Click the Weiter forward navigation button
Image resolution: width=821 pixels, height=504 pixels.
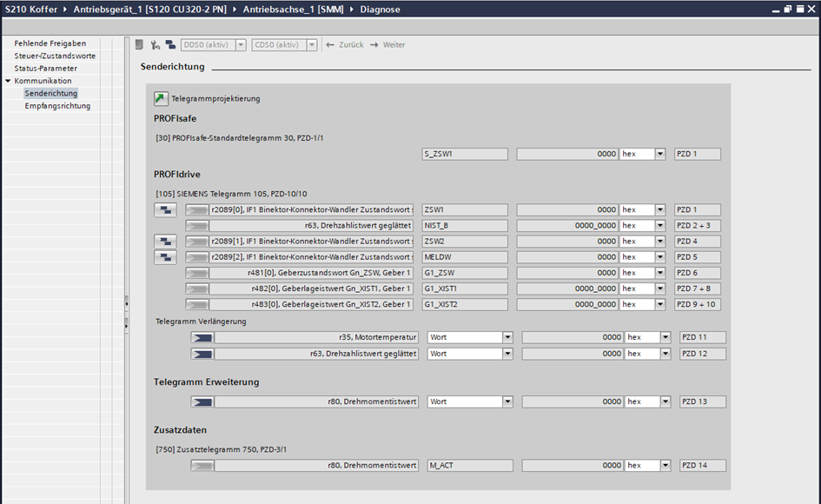(387, 44)
